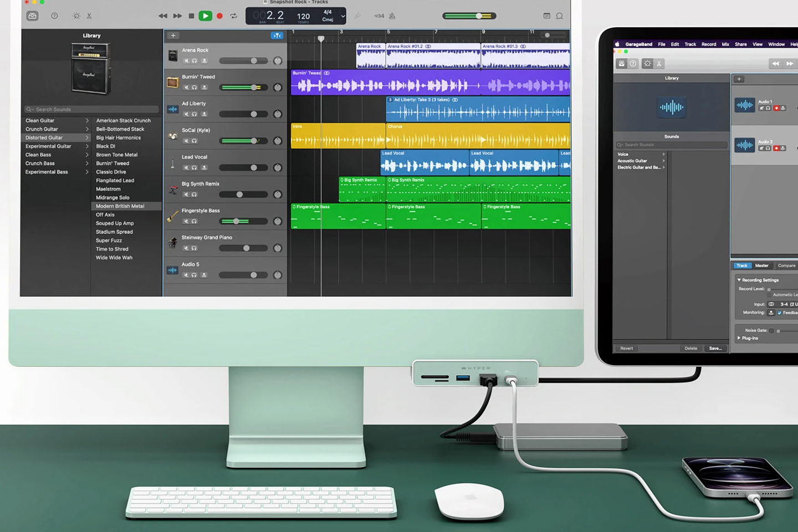
Task: Click the Revert button in the library
Action: pyautogui.click(x=626, y=349)
